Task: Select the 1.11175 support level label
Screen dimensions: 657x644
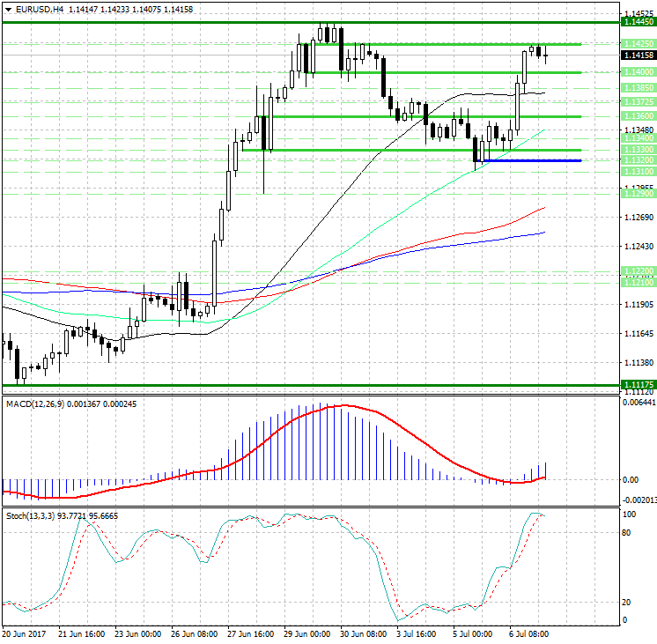Action: click(637, 385)
